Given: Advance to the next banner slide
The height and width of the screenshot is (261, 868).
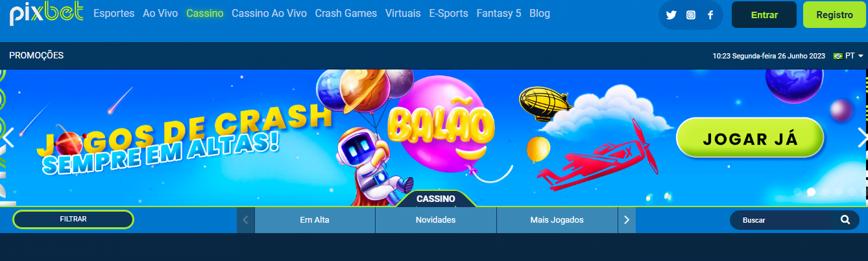Looking at the screenshot, I should click(x=862, y=138).
